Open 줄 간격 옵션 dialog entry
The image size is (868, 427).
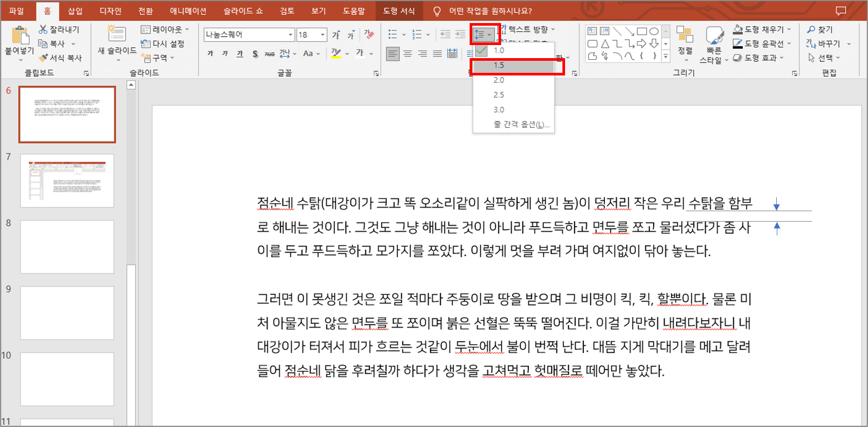pos(514,125)
